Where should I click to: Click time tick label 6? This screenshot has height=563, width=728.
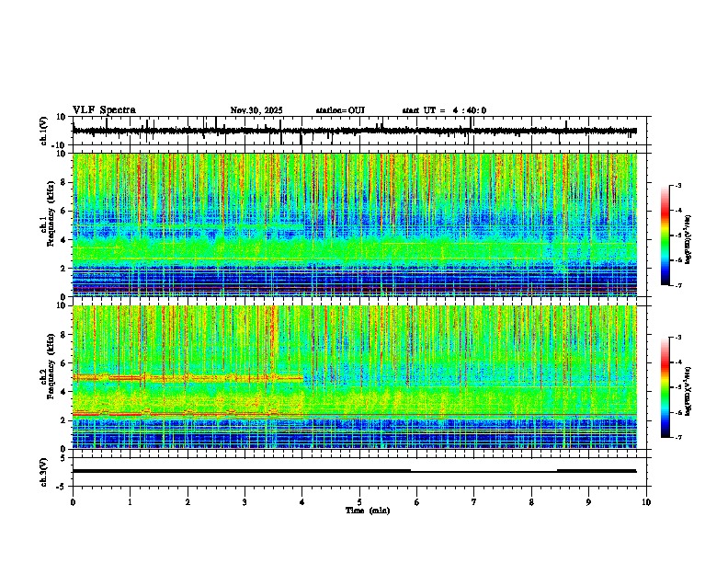point(417,502)
